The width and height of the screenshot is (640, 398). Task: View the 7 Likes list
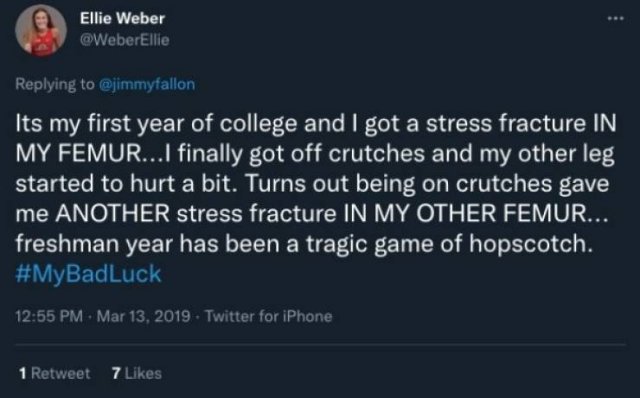pyautogui.click(x=137, y=373)
